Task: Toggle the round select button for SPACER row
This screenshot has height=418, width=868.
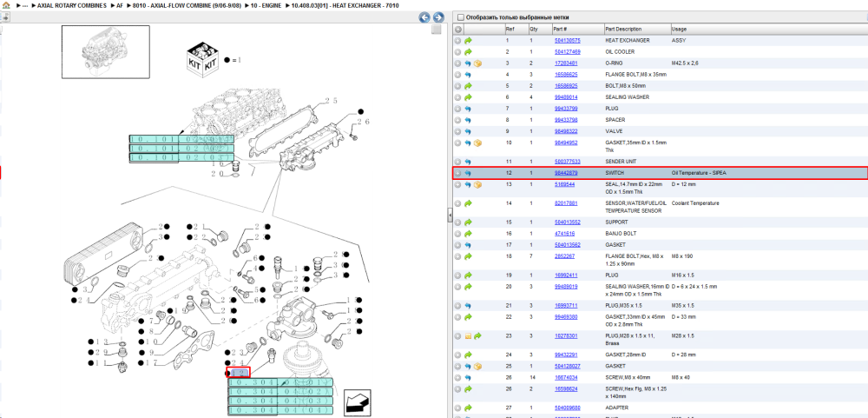Action: (457, 120)
